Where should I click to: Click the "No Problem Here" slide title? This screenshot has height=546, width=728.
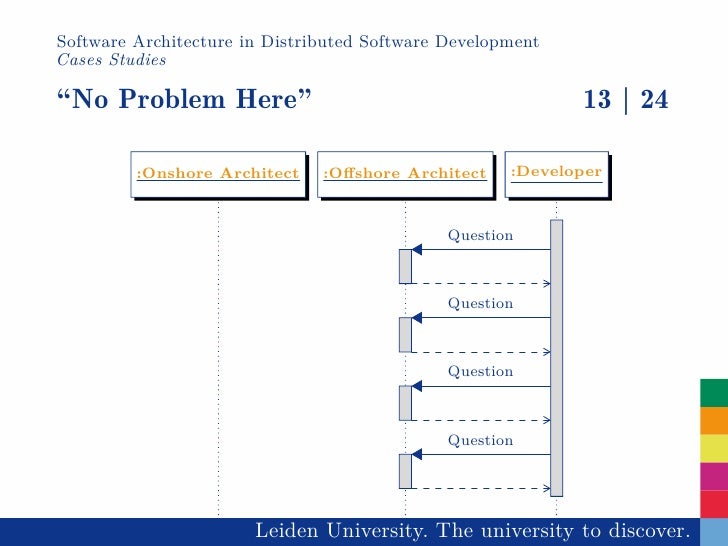pos(184,99)
